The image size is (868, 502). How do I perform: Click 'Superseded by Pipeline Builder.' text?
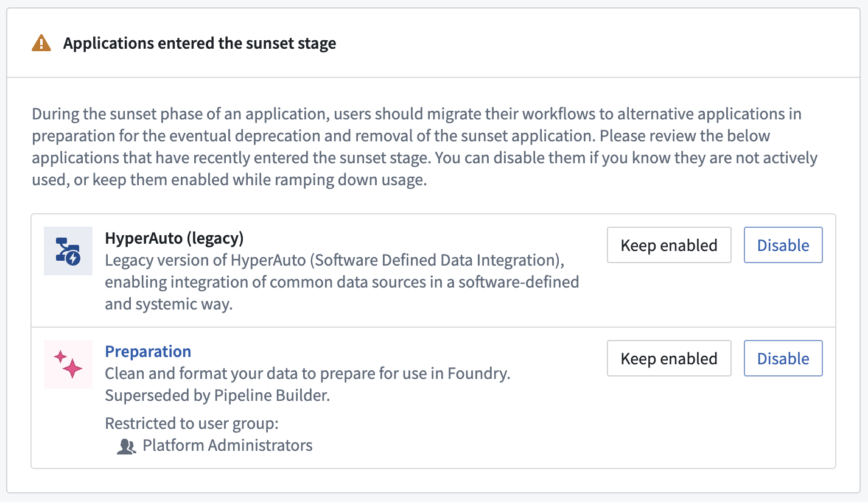click(x=217, y=395)
